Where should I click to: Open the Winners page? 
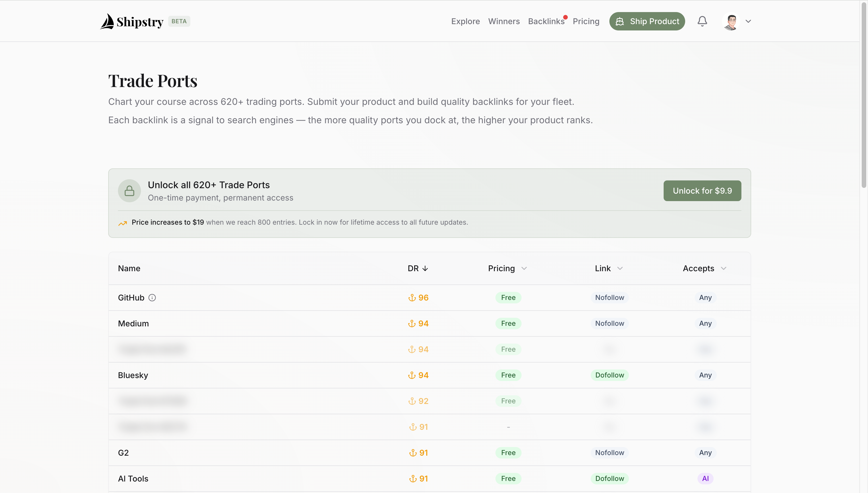(x=504, y=21)
